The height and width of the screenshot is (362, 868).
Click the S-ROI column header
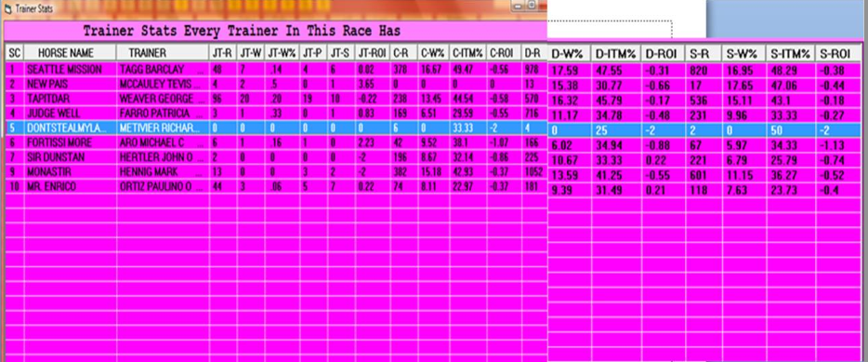click(x=837, y=54)
